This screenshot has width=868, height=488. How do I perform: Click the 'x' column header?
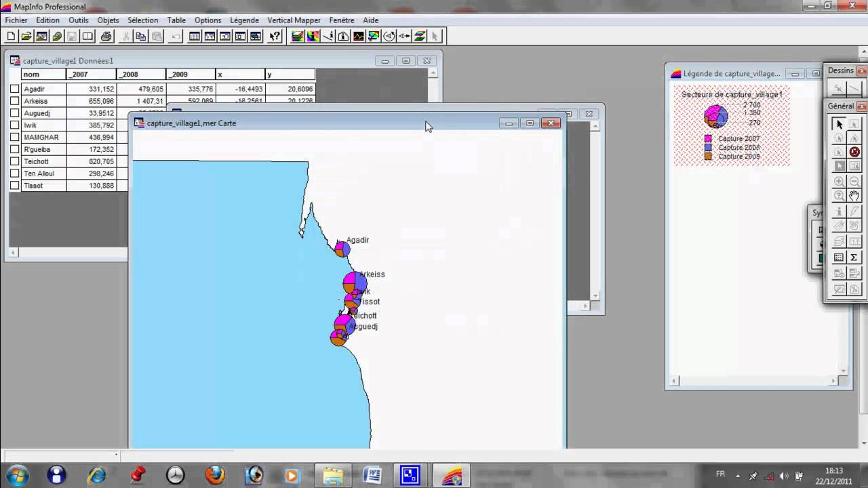coord(240,75)
